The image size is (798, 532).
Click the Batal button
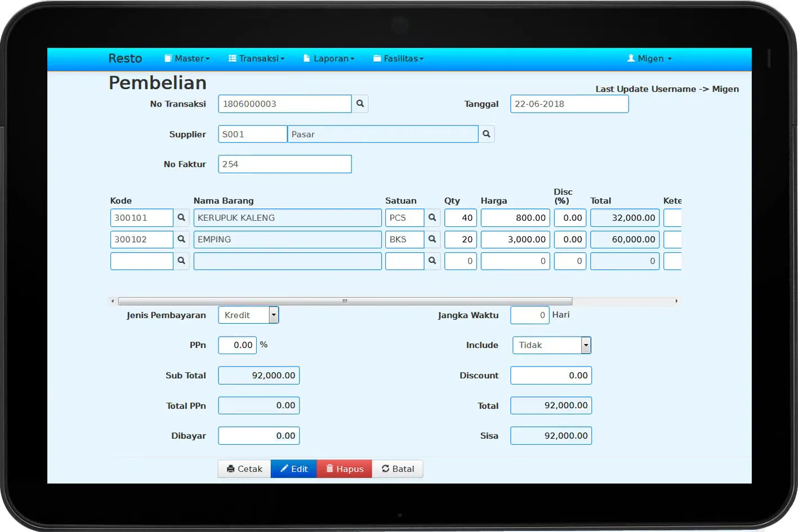398,469
